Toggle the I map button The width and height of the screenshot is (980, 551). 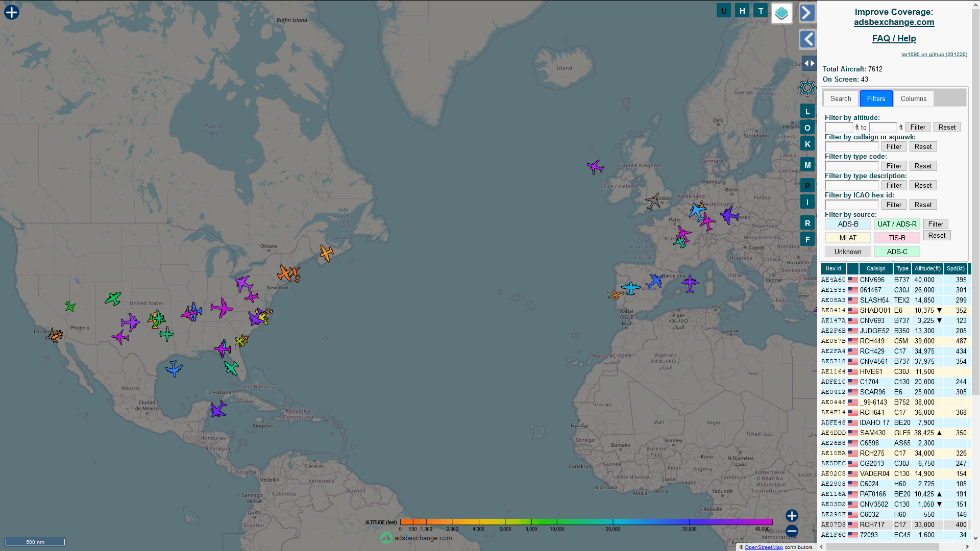tap(807, 202)
